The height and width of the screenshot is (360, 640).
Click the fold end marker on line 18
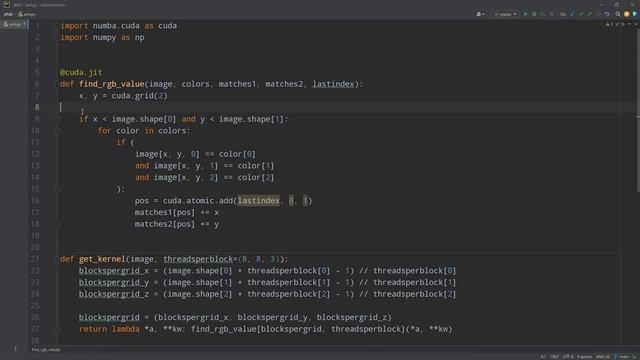58,224
